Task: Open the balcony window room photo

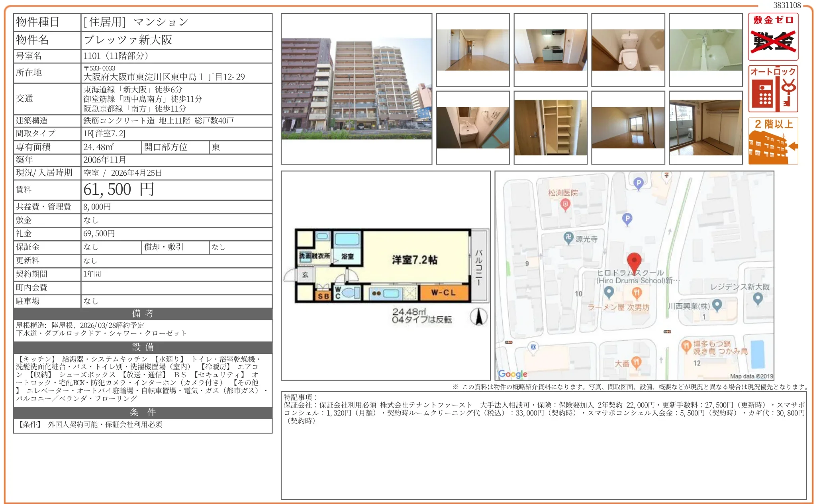Action: point(705,127)
